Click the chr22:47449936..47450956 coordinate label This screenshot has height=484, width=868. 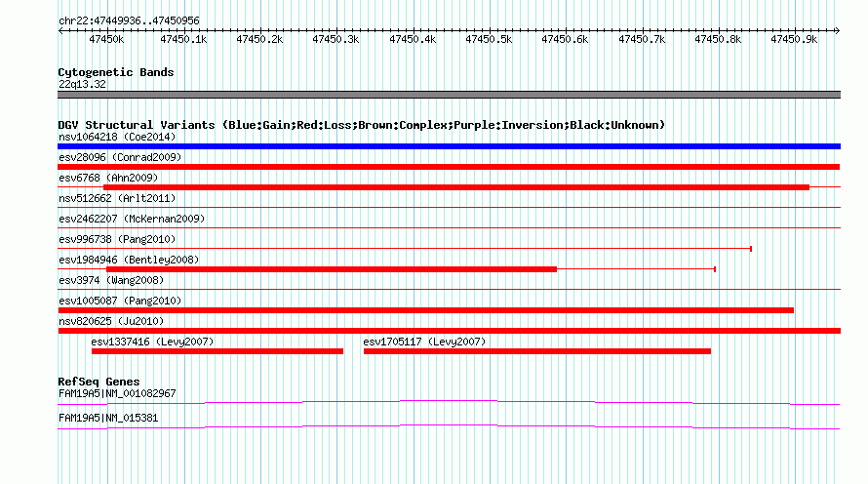pos(129,20)
